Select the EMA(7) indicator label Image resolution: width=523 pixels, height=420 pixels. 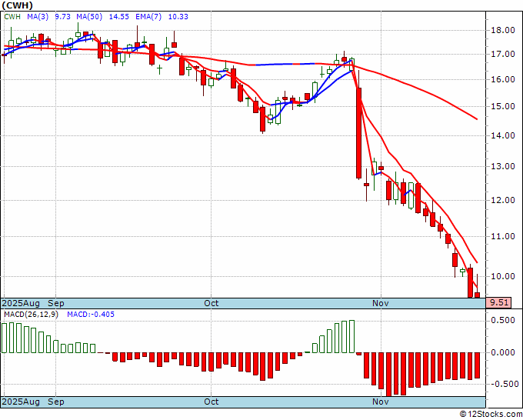148,16
